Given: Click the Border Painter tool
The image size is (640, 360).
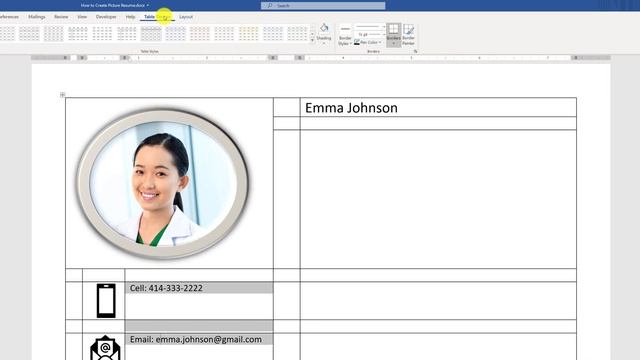Looking at the screenshot, I should point(409,34).
